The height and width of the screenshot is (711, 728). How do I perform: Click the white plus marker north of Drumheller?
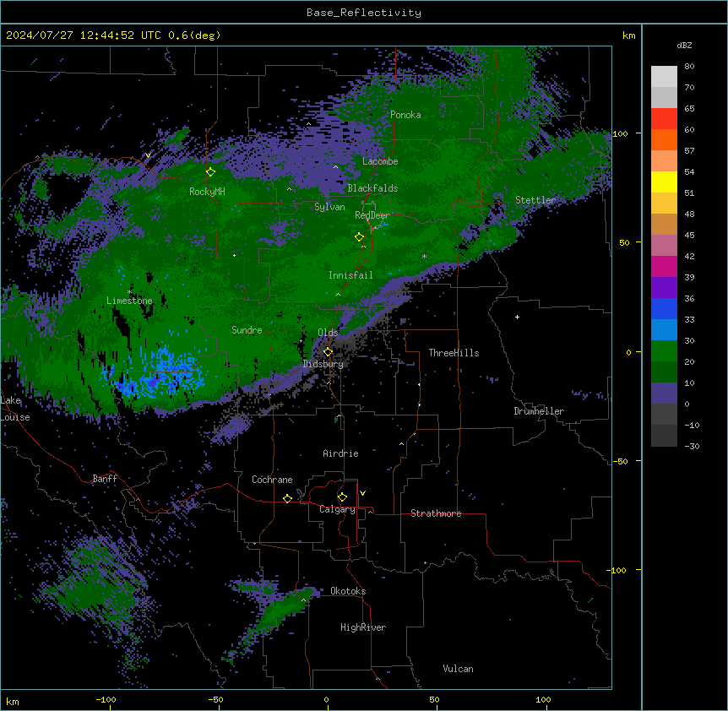tap(517, 317)
